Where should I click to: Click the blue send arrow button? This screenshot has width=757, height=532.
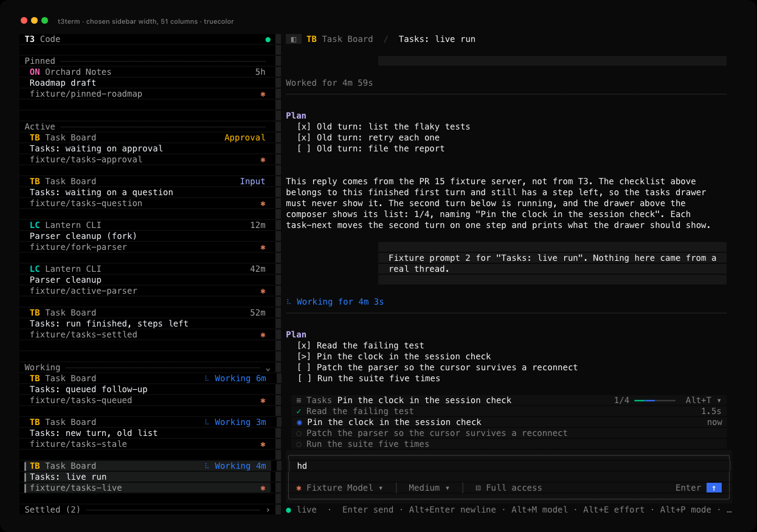[x=714, y=488]
